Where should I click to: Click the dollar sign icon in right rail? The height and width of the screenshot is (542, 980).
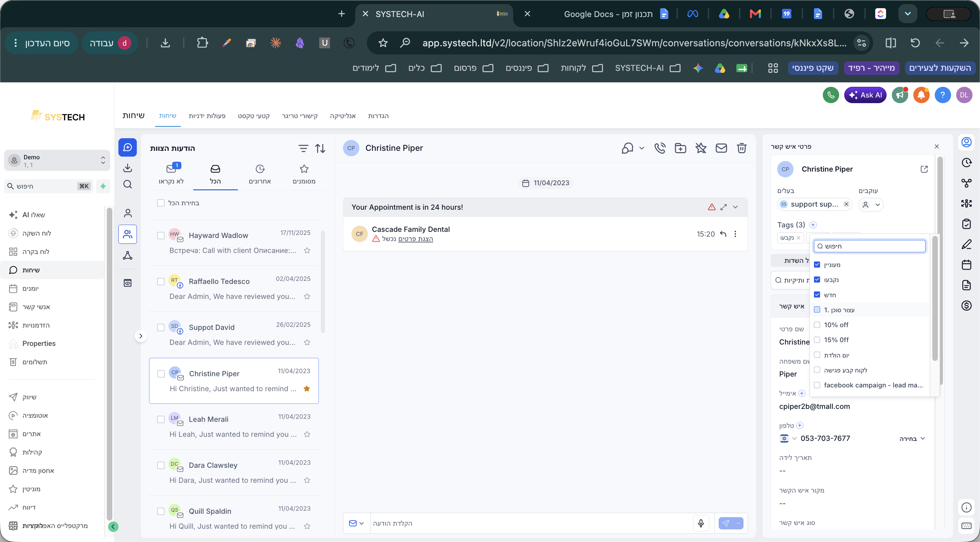click(966, 306)
